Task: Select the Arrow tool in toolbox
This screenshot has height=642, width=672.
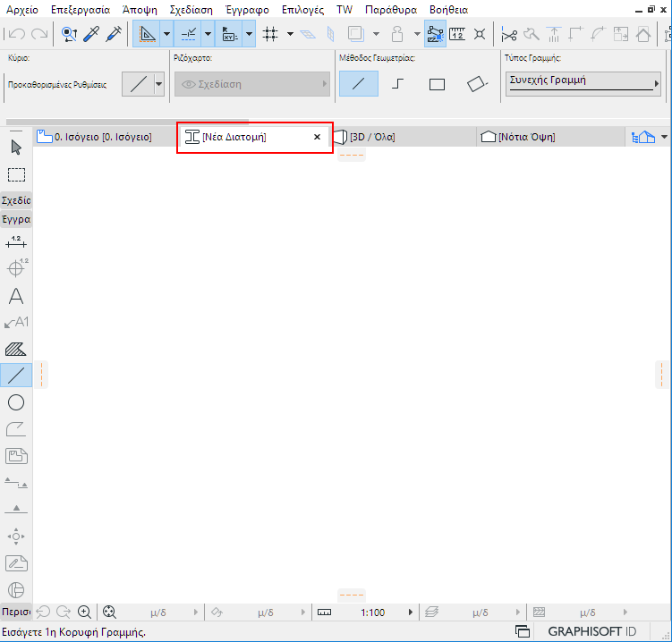Action: 16,148
